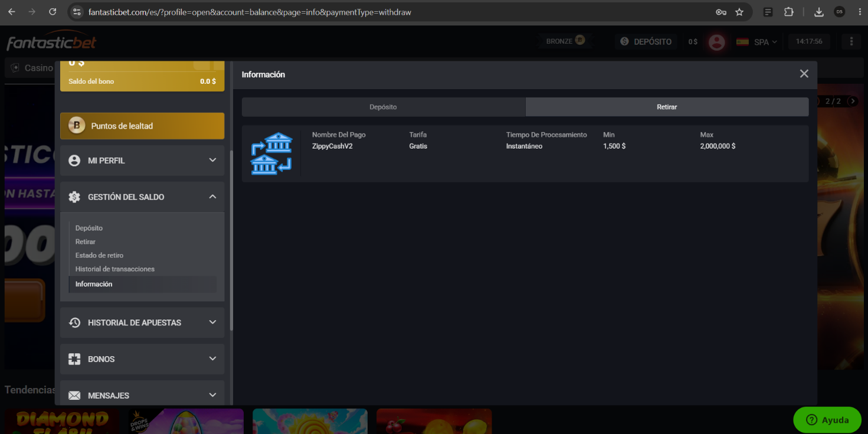Click the Fantasticbet logo
The image size is (868, 434).
(x=51, y=43)
